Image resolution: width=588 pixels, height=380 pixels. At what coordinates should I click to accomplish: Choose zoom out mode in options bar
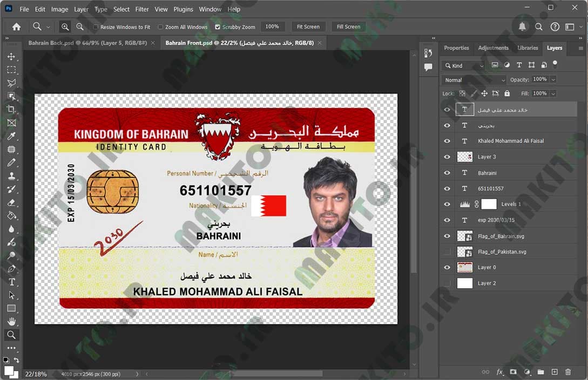pos(80,26)
